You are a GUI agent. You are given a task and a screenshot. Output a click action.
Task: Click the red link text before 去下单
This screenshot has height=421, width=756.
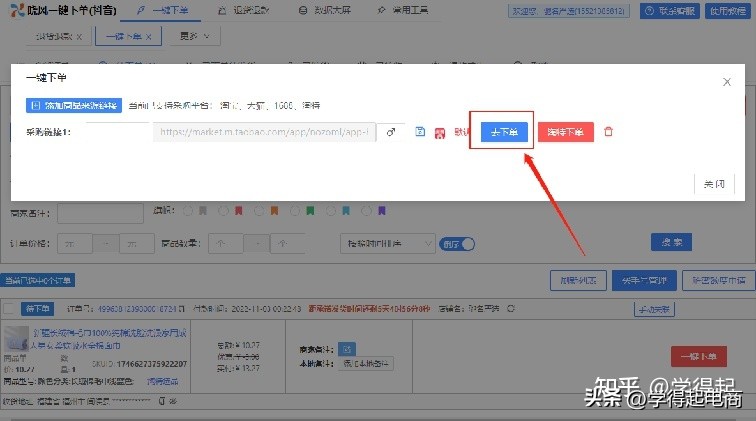click(x=461, y=132)
